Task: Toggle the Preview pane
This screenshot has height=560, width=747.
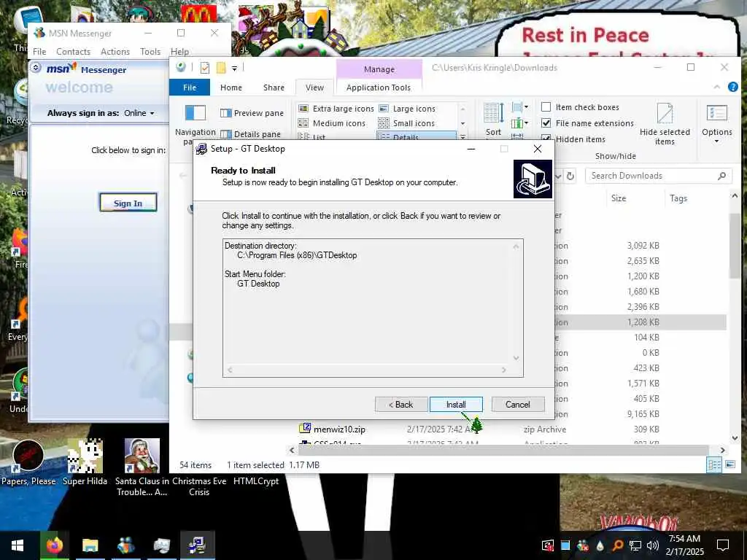Action: coord(252,113)
